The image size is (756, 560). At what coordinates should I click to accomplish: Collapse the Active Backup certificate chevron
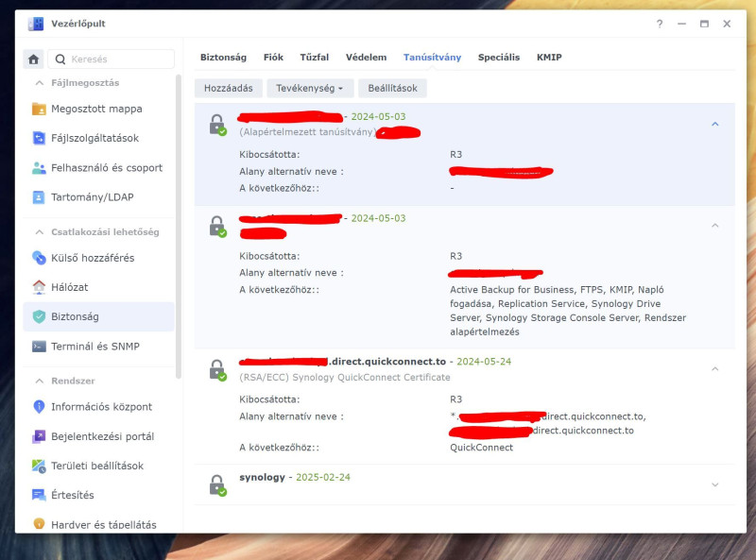pos(715,225)
